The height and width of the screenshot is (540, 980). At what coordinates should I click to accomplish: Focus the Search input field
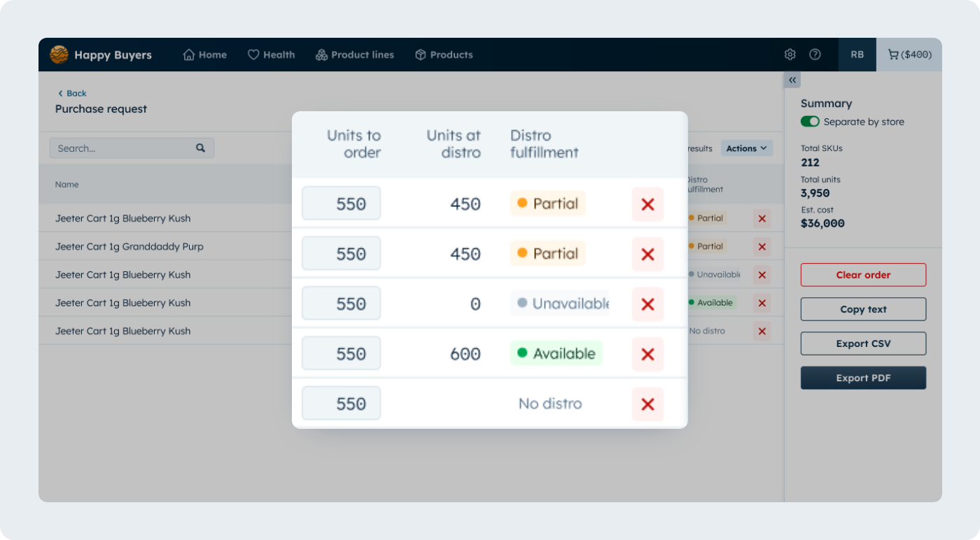tap(132, 148)
